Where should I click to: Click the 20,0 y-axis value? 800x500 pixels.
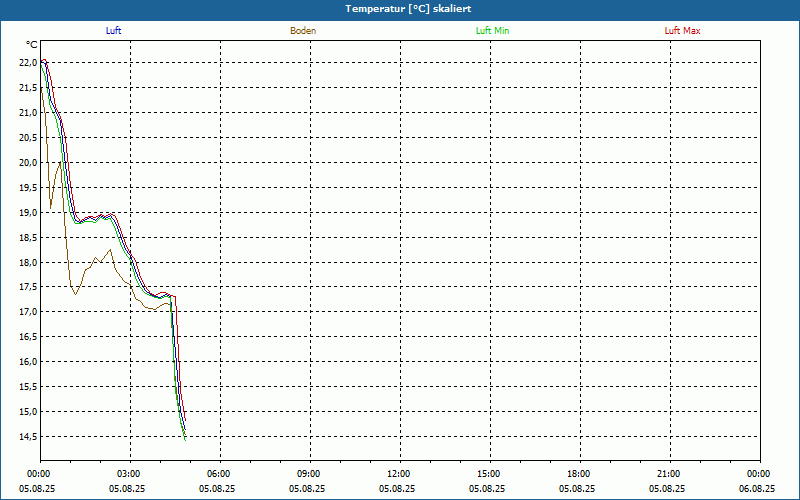click(28, 162)
